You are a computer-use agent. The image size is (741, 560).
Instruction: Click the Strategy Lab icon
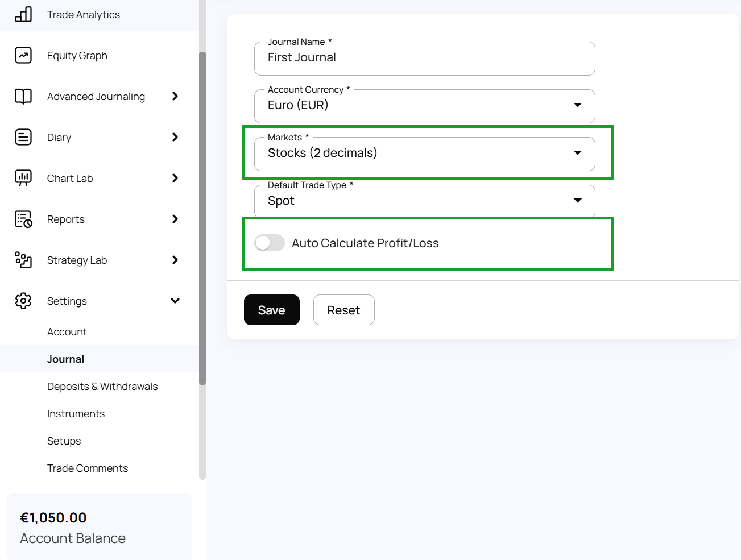tap(23, 260)
